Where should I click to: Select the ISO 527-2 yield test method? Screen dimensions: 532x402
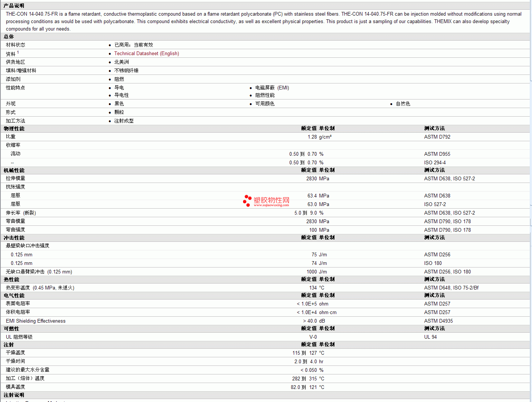tap(435, 204)
